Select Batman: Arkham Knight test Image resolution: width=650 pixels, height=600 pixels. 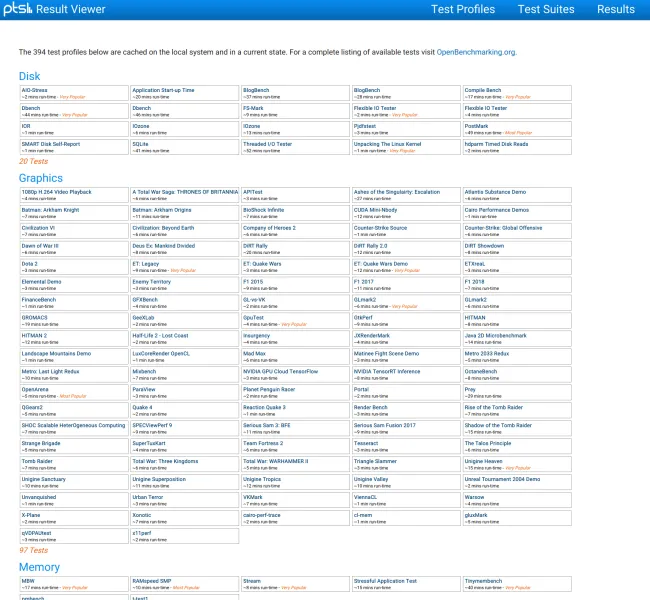click(74, 213)
